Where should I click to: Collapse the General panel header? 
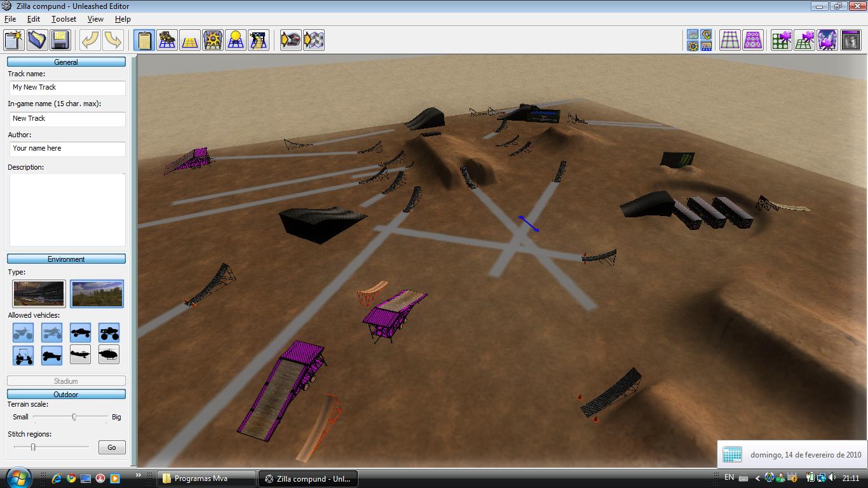pyautogui.click(x=66, y=62)
